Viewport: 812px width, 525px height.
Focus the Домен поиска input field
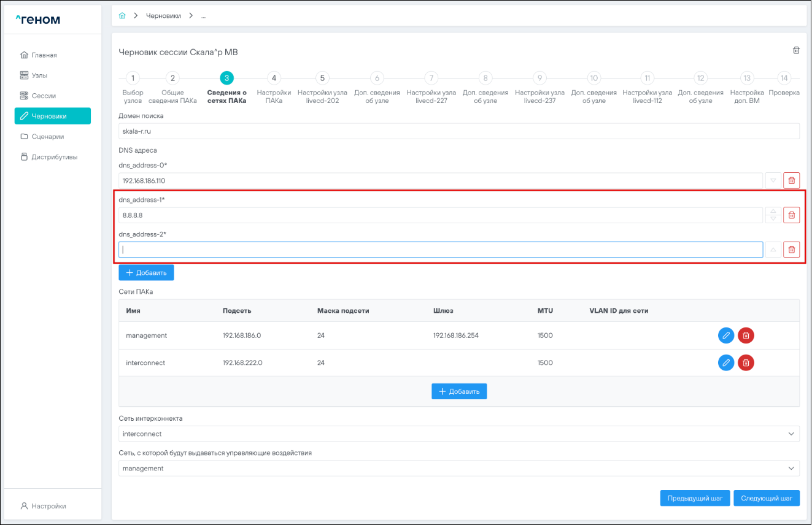pyautogui.click(x=459, y=131)
